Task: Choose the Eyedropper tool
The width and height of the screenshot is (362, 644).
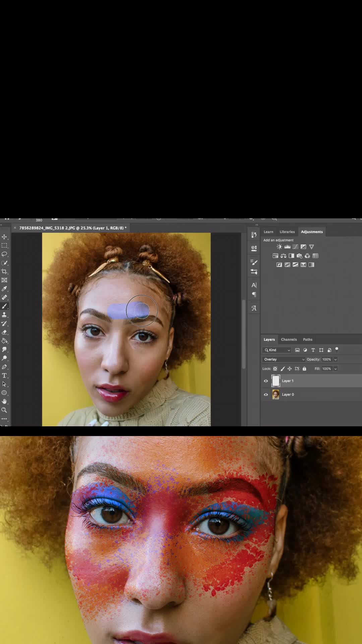Action: tap(4, 289)
